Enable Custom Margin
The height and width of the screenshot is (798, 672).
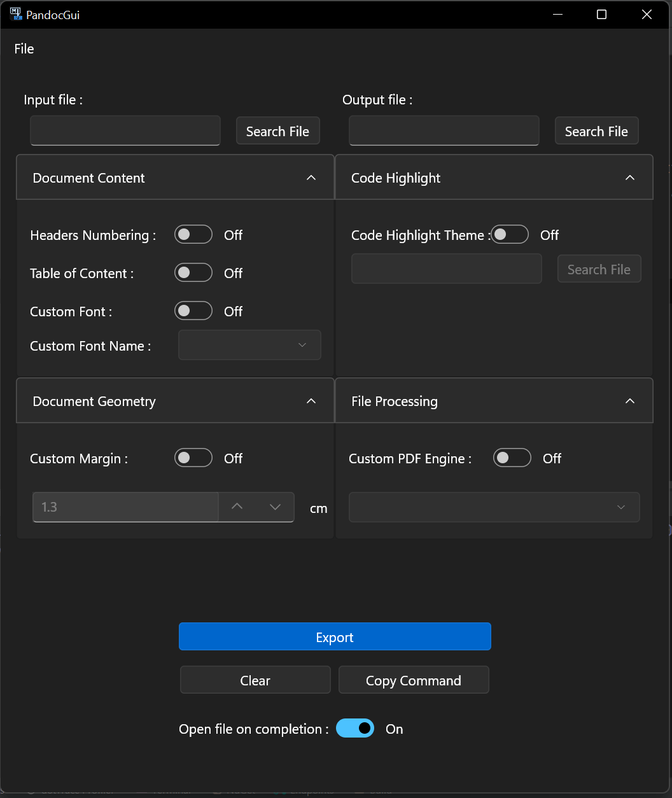[x=193, y=458]
